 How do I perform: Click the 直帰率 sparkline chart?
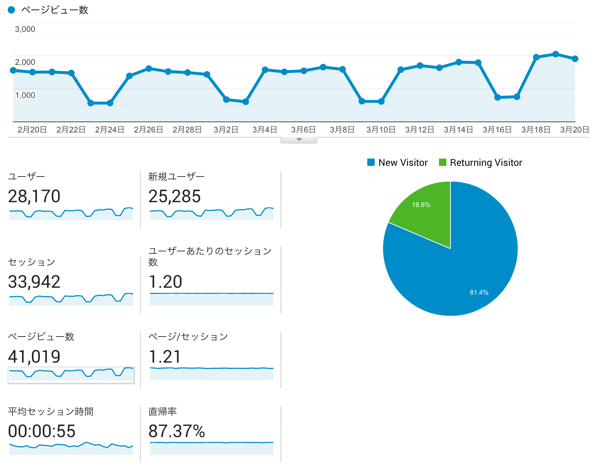coord(212,448)
